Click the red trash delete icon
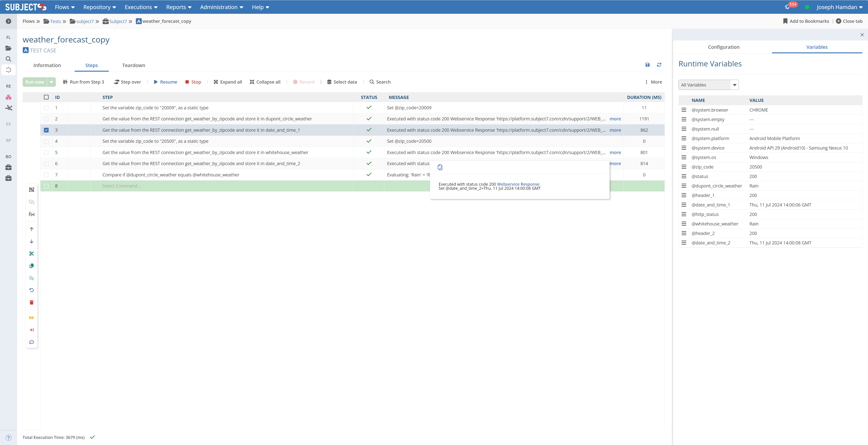Viewport: 868px width, 445px height. click(x=32, y=302)
